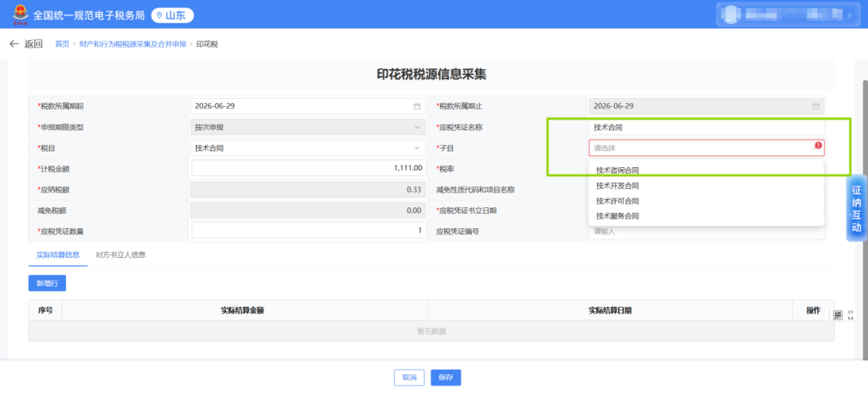The height and width of the screenshot is (393, 868).
Task: Click the 实际结算金额 column header
Action: (x=243, y=310)
